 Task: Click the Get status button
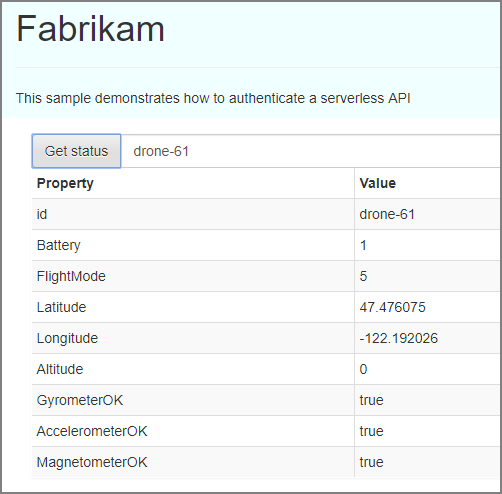tap(76, 151)
